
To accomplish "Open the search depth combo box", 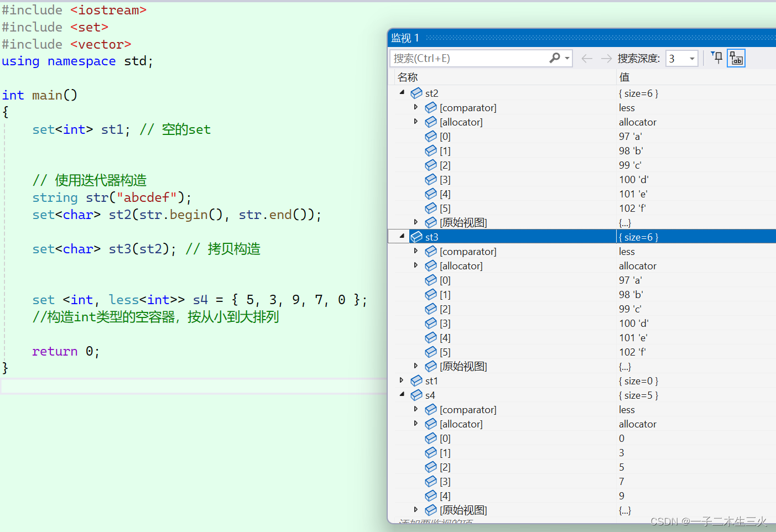I will click(682, 58).
